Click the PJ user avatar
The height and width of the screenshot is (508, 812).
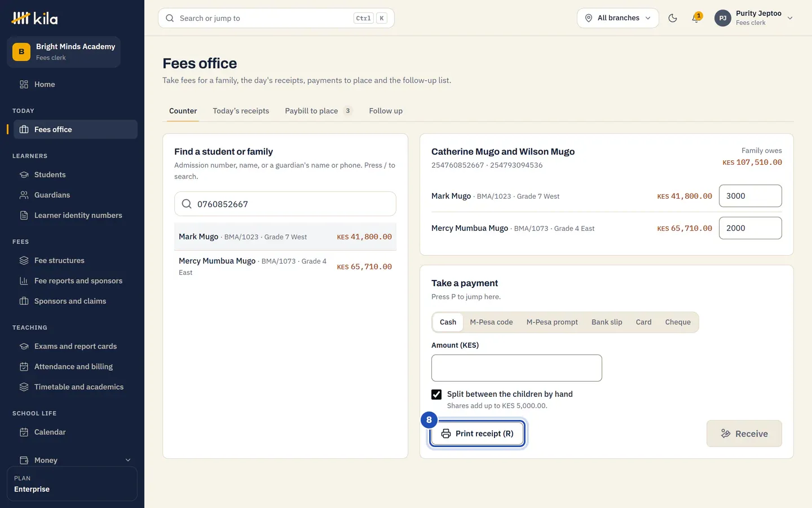point(722,18)
